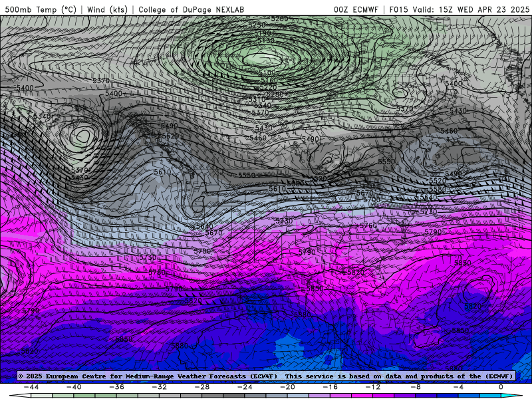Click the 5190 height contour label
The image size is (532, 399).
click(263, 33)
